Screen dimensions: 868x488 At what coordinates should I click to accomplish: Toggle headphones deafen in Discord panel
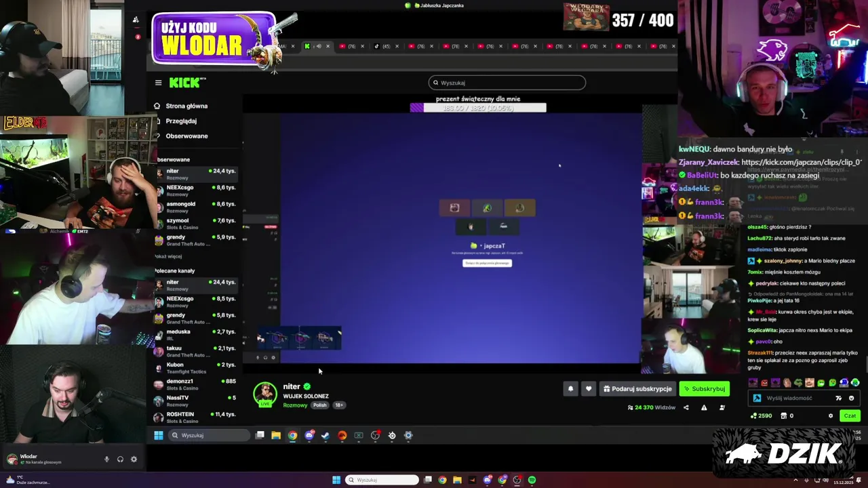[120, 460]
